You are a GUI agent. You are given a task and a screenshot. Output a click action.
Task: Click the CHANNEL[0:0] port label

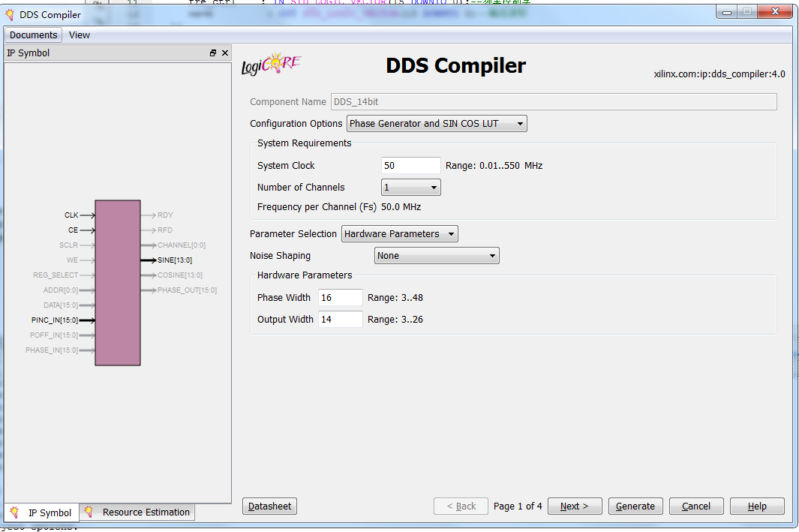coord(182,245)
